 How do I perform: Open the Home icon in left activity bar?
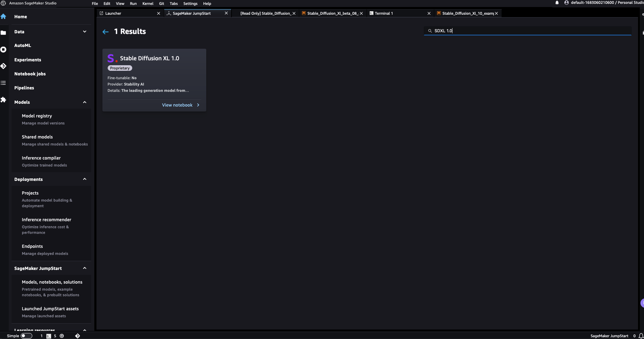[x=4, y=16]
